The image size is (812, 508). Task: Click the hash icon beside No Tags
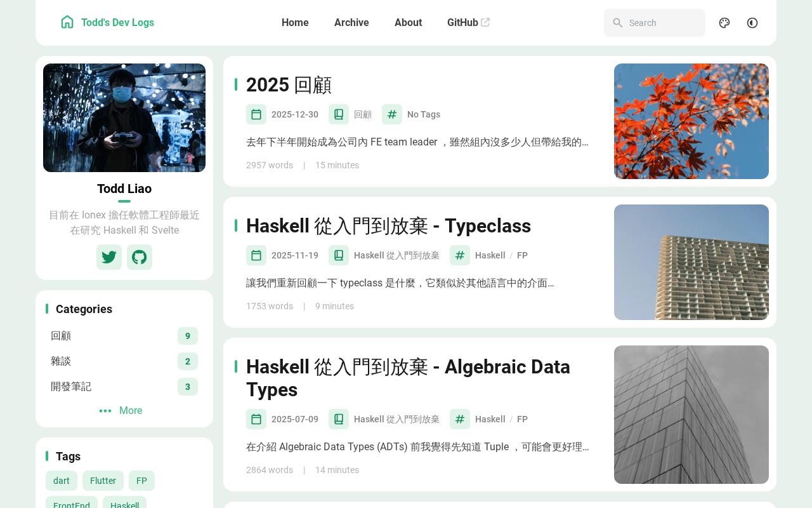coord(392,114)
